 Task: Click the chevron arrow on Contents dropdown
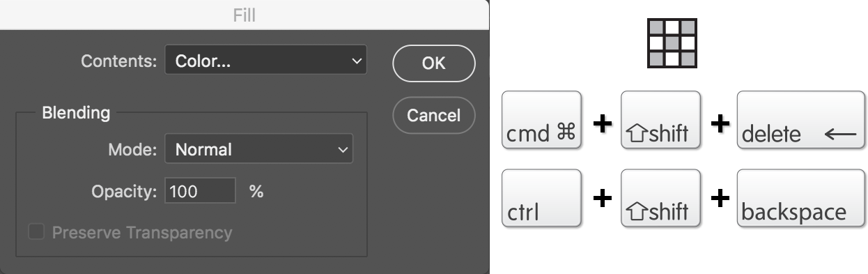click(x=356, y=62)
